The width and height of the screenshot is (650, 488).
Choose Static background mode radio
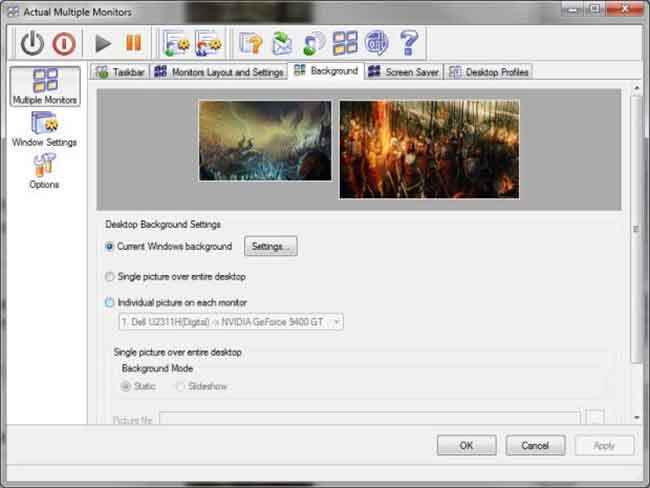tap(125, 386)
